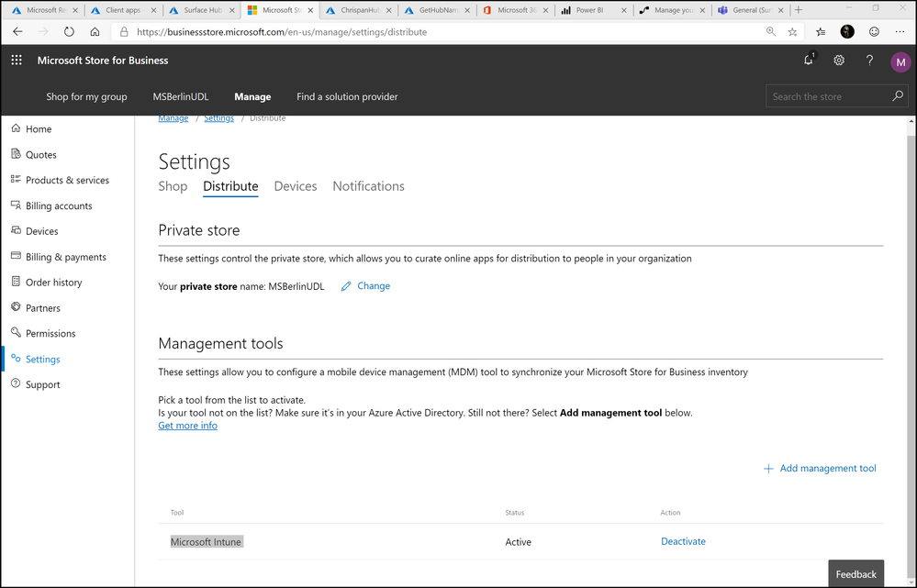Image resolution: width=917 pixels, height=588 pixels.
Task: Open the Get more info link
Action: (x=188, y=426)
